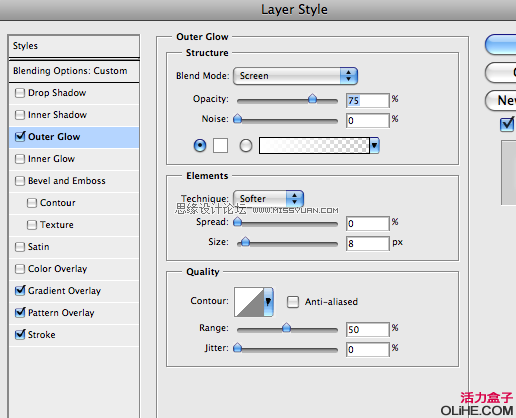516x418 pixels.
Task: Click the Jitter slider handle
Action: [x=238, y=348]
